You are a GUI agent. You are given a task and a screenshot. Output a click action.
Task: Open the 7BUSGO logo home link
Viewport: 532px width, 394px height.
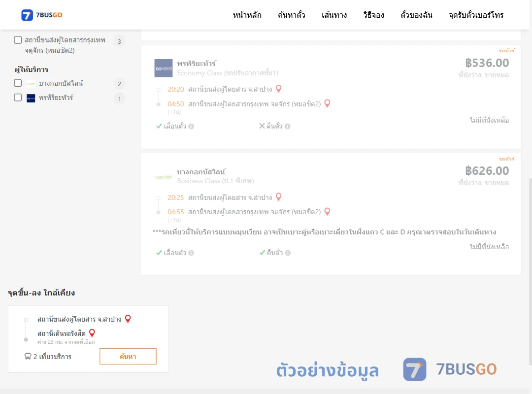point(42,15)
